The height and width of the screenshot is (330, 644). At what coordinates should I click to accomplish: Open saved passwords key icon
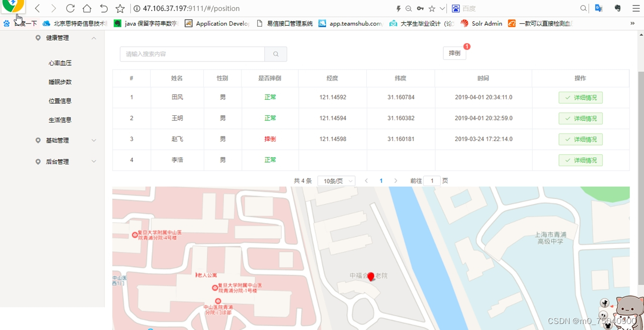point(420,9)
